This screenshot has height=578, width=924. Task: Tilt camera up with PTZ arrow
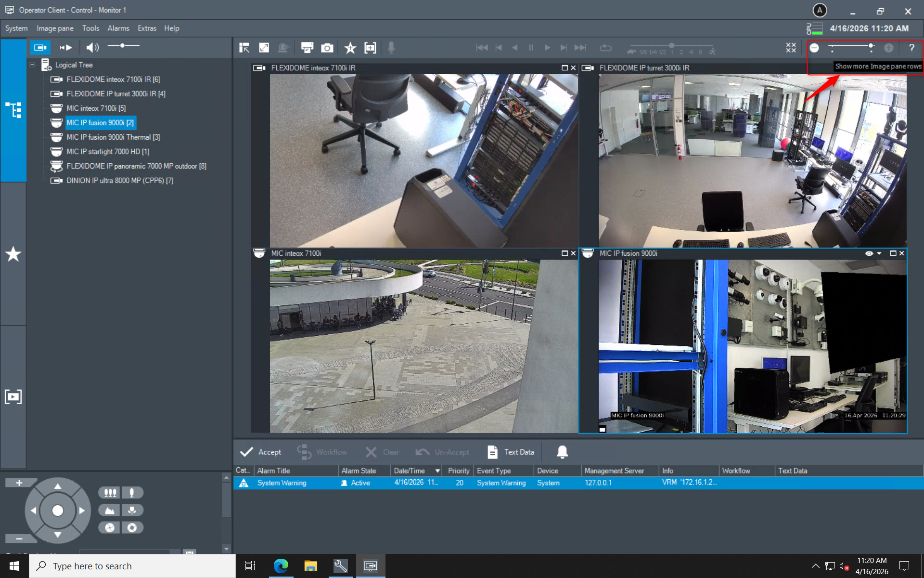coord(58,486)
